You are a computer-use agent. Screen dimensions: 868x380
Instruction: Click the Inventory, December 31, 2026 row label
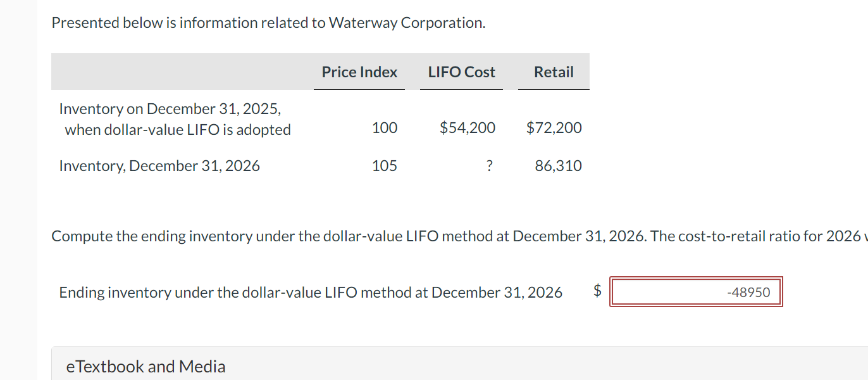click(x=159, y=166)
